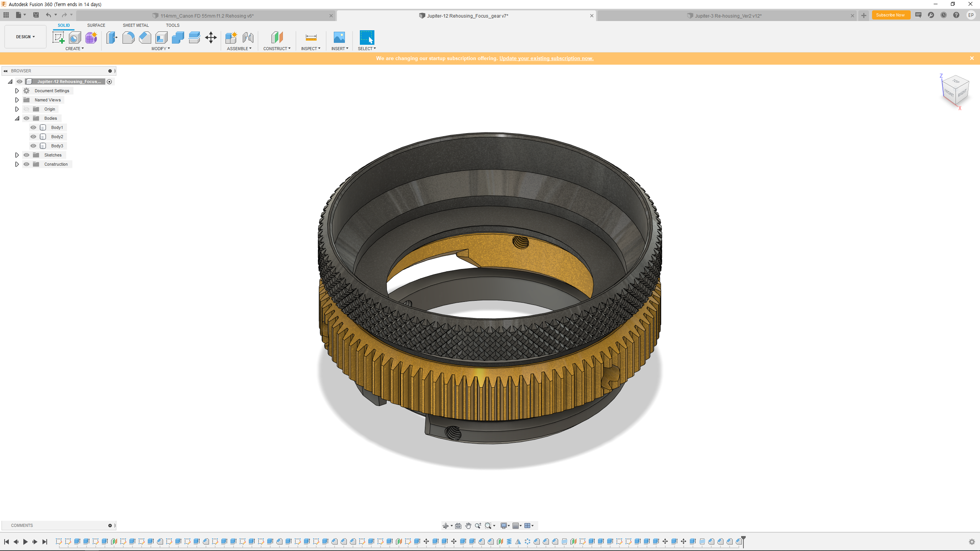Click the TOP face of ViewCube
This screenshot has height=551, width=980.
click(956, 81)
